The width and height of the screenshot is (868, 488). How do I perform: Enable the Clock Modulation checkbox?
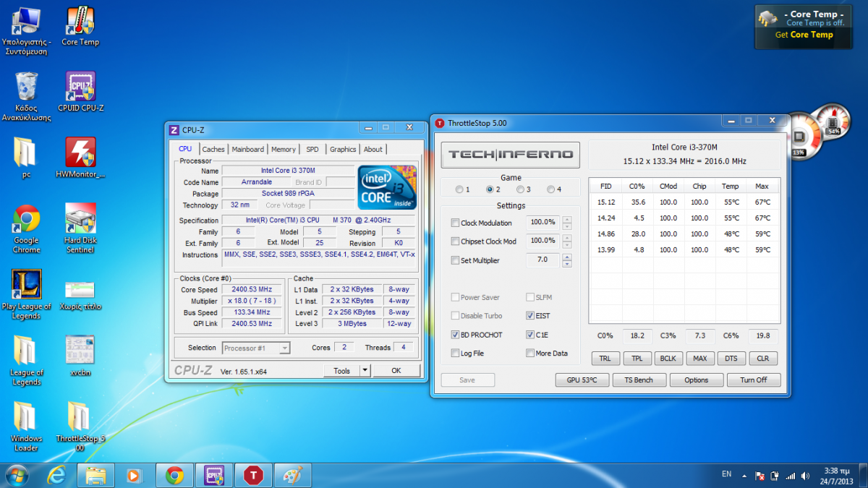pyautogui.click(x=455, y=223)
